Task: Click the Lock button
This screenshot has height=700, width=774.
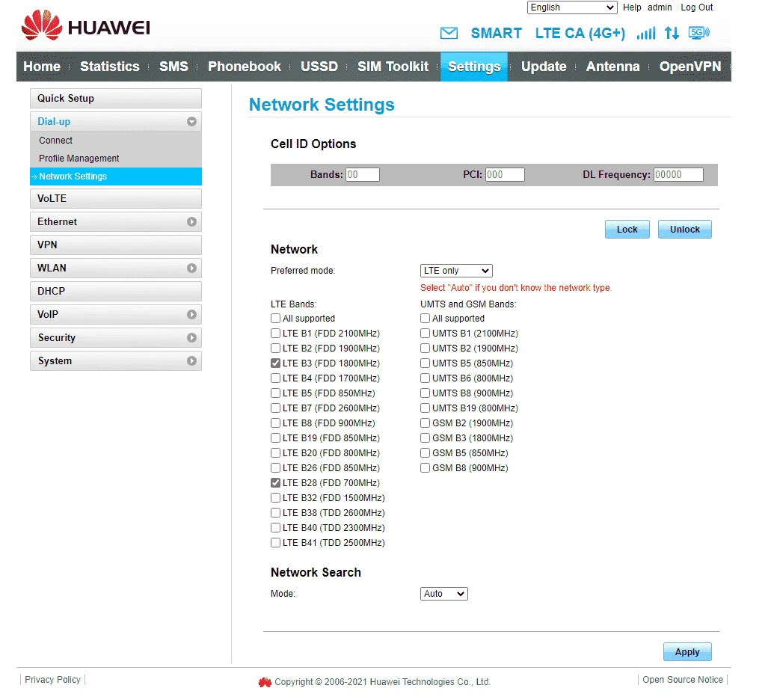Action: click(627, 229)
